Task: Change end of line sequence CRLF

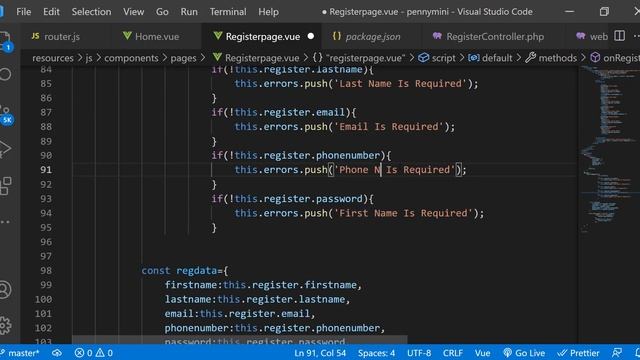Action: [453, 353]
